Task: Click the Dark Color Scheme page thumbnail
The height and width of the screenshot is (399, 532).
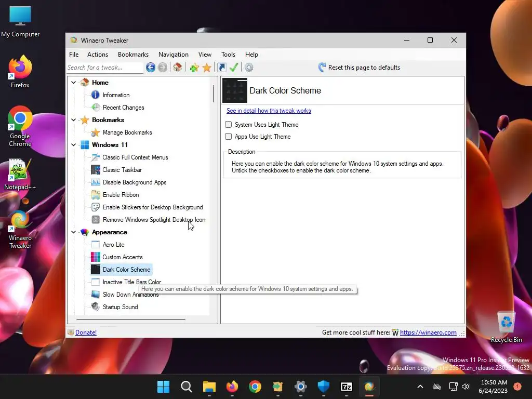Action: point(235,90)
